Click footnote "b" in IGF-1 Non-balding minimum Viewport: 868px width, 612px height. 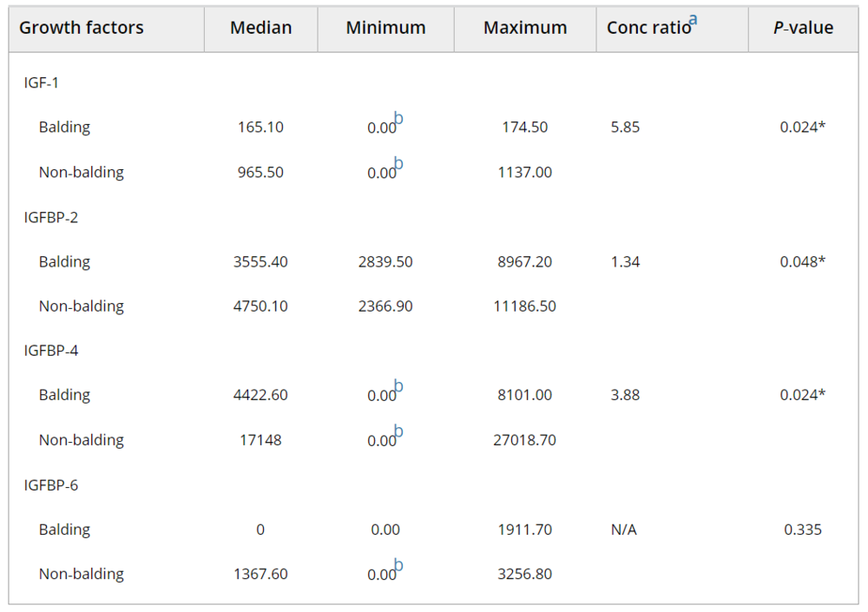pyautogui.click(x=398, y=164)
